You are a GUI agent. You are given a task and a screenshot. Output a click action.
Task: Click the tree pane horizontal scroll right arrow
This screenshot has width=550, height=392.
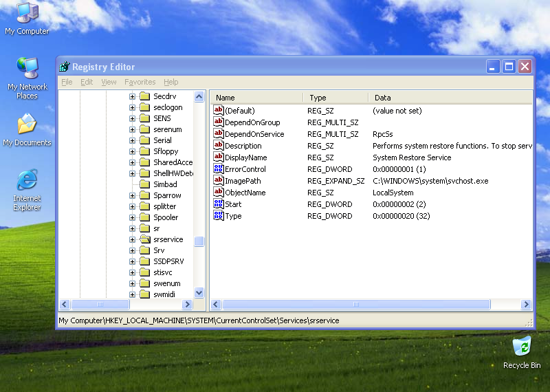pos(187,304)
